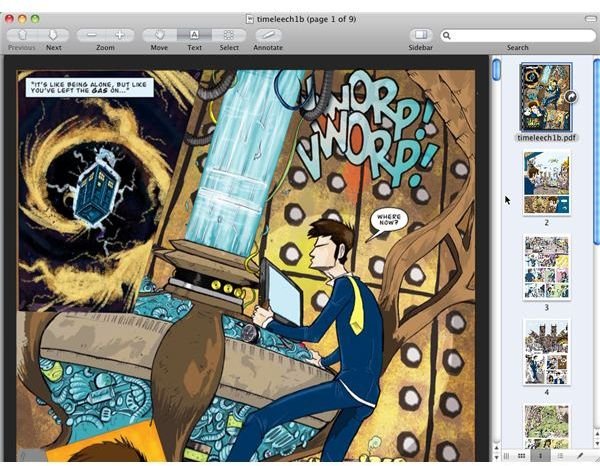Select the Move hand tool
The height and width of the screenshot is (466, 600).
tap(159, 35)
